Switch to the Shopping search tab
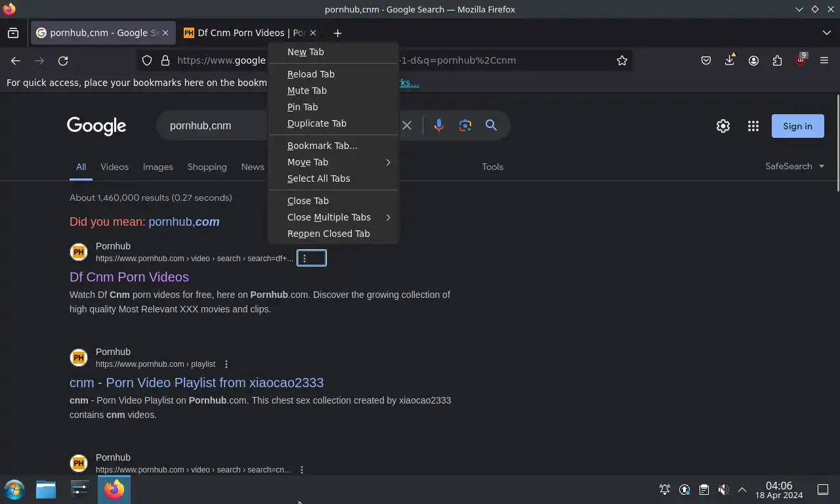 click(207, 167)
